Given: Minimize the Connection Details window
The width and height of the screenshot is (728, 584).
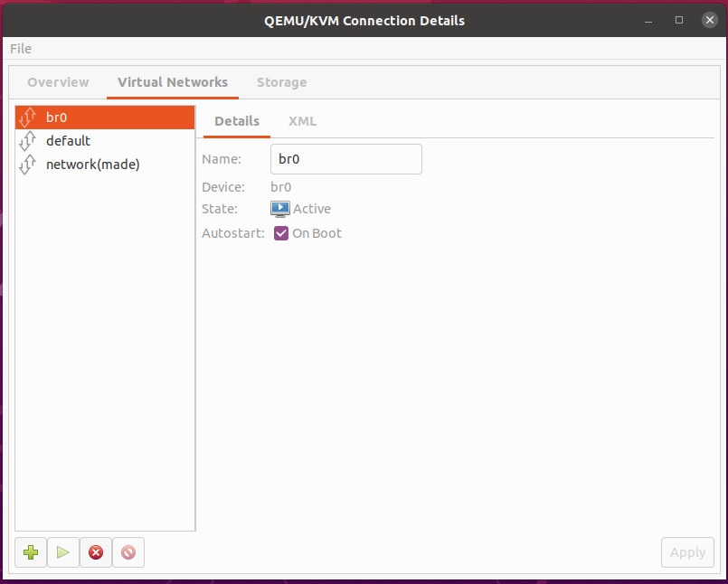Looking at the screenshot, I should 648,21.
